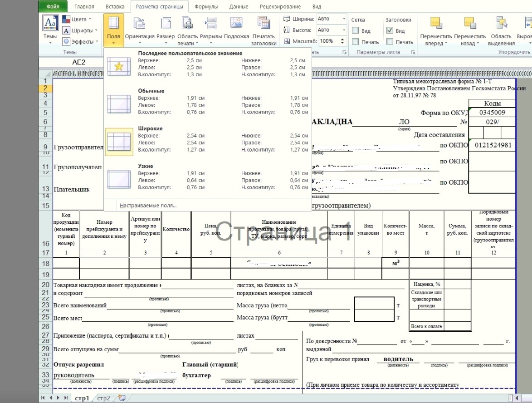Toggle Заголовки Печать headings print checkbox
This screenshot has width=532, height=403.
pyautogui.click(x=390, y=42)
